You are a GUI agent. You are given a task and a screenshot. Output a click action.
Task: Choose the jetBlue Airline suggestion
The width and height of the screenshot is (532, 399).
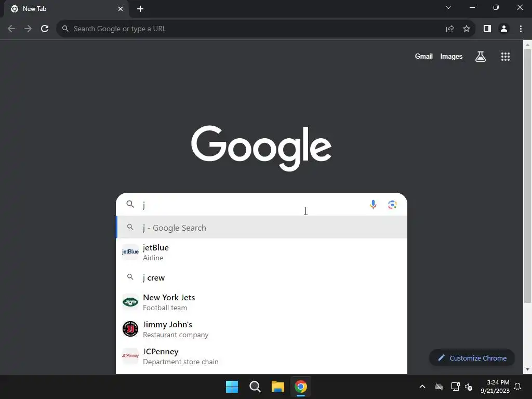click(262, 252)
